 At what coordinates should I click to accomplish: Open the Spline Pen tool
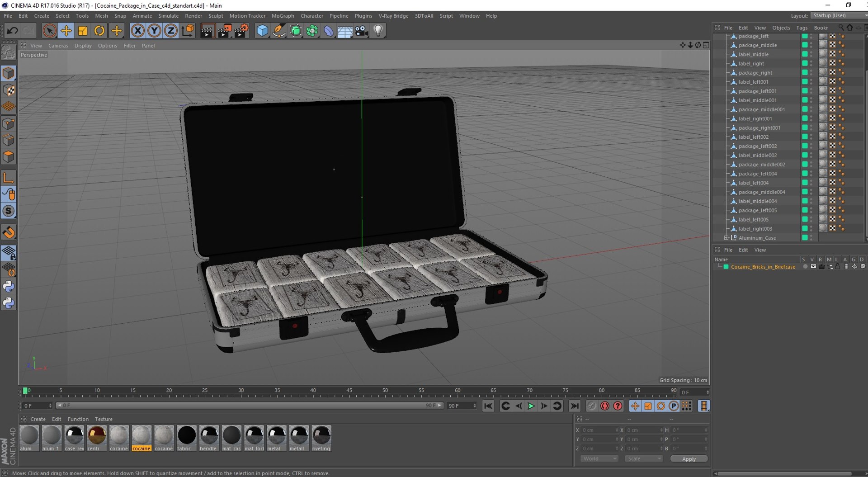(279, 31)
